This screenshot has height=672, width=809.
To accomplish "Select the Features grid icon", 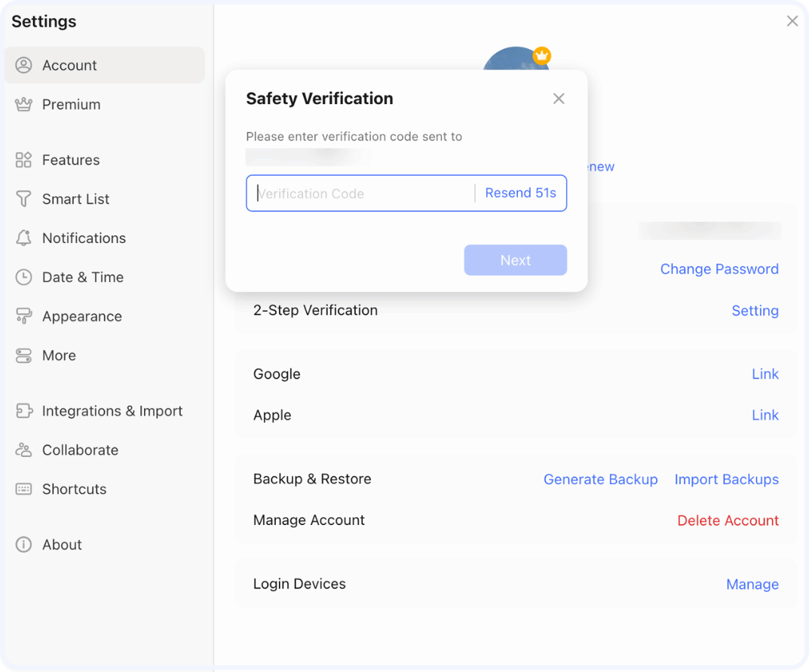I will click(x=24, y=160).
